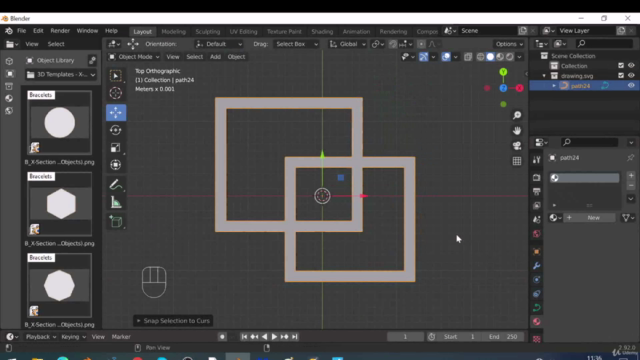Toggle snapping magnet in viewport header
Viewport: 640px width, 360px height.
pyautogui.click(x=393, y=44)
